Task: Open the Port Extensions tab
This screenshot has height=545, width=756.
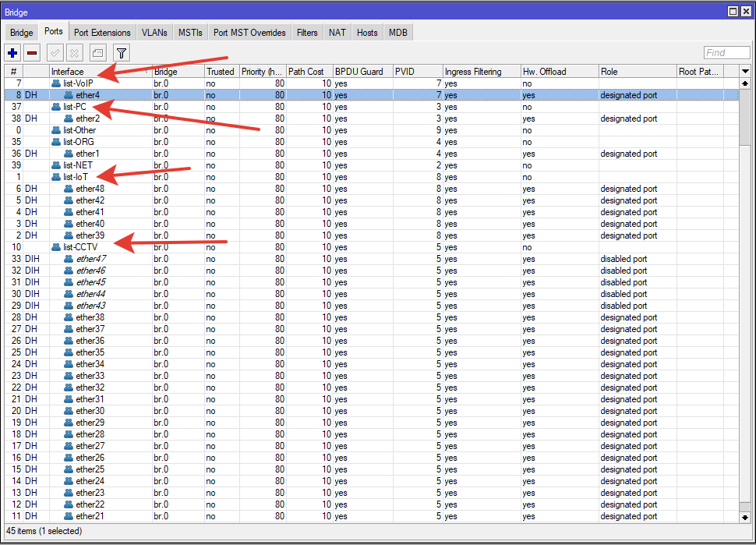Action: 102,33
